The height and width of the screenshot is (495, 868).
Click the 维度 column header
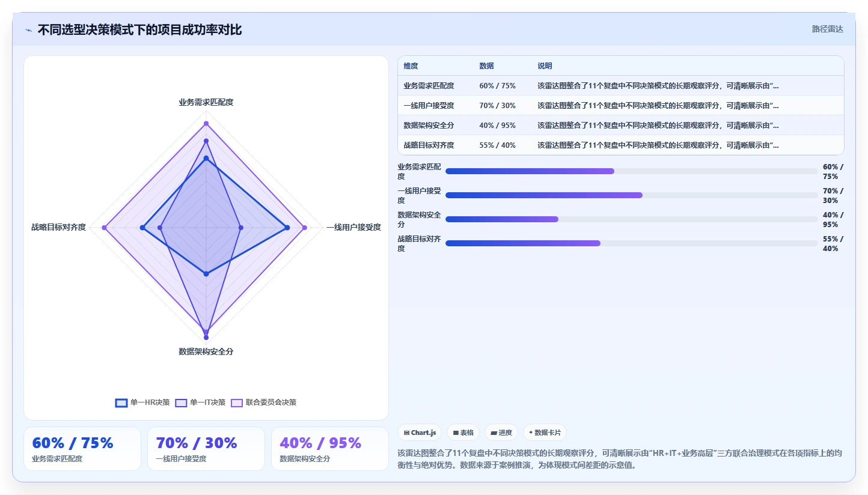[411, 66]
